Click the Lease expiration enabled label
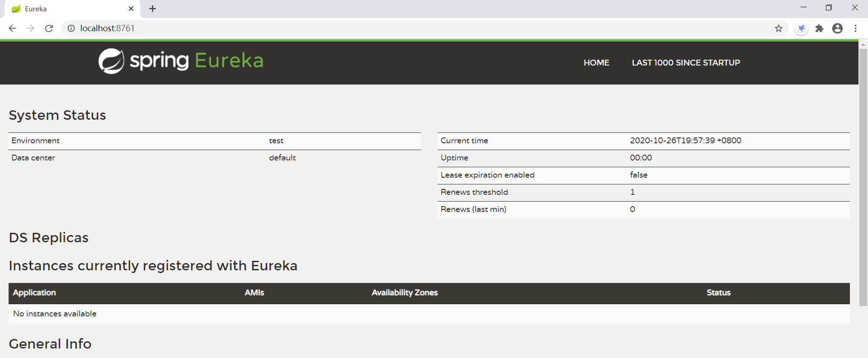Screen dimensions: 868x358 487,175
